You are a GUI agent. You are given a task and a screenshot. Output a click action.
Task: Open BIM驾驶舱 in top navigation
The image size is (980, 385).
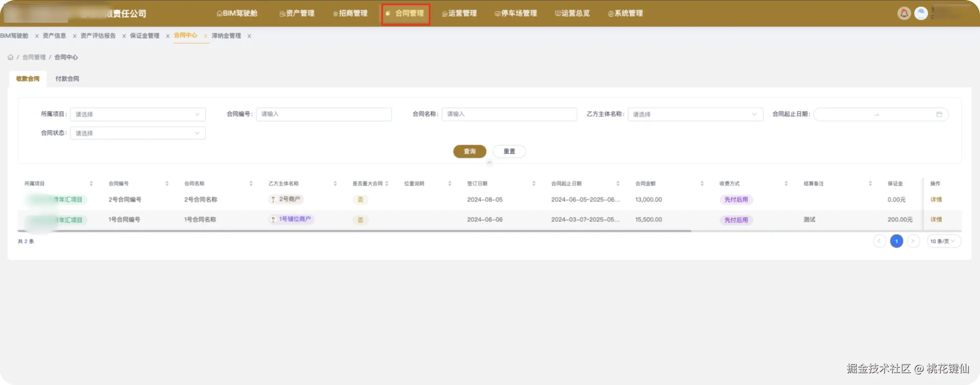(x=237, y=13)
